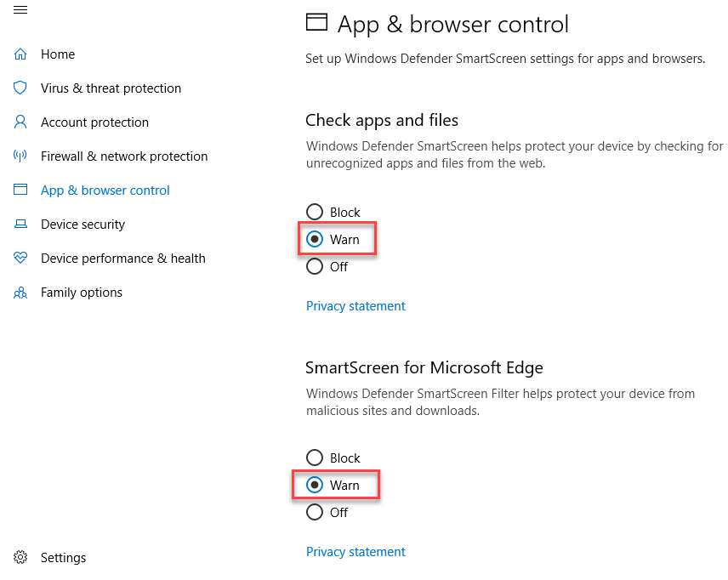Image resolution: width=728 pixels, height=580 pixels.
Task: Open the Check apps and files Privacy statement
Action: [355, 305]
